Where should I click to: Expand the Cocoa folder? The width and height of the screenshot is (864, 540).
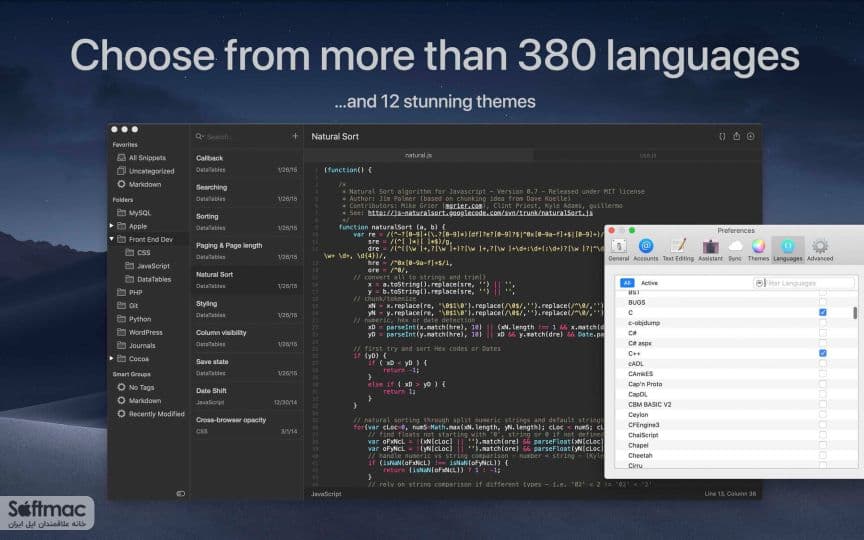coord(111,359)
